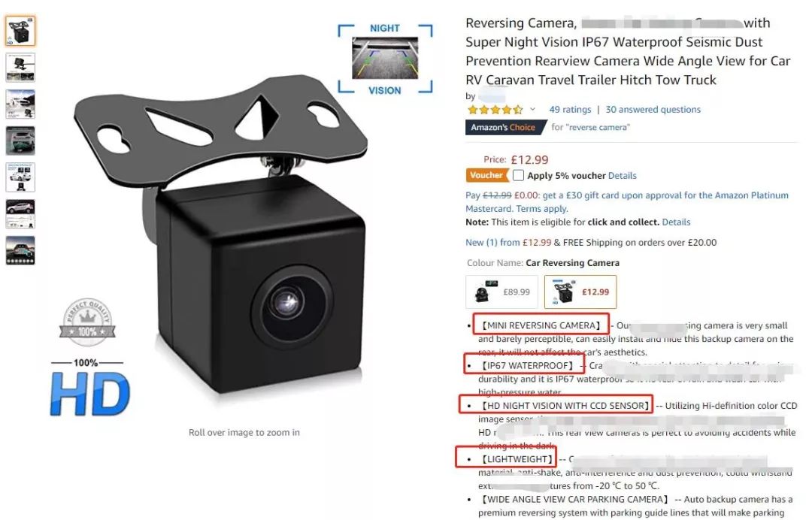This screenshot has height=520, width=812.
Task: Select the fifth product thumbnail image
Action: coord(20,177)
